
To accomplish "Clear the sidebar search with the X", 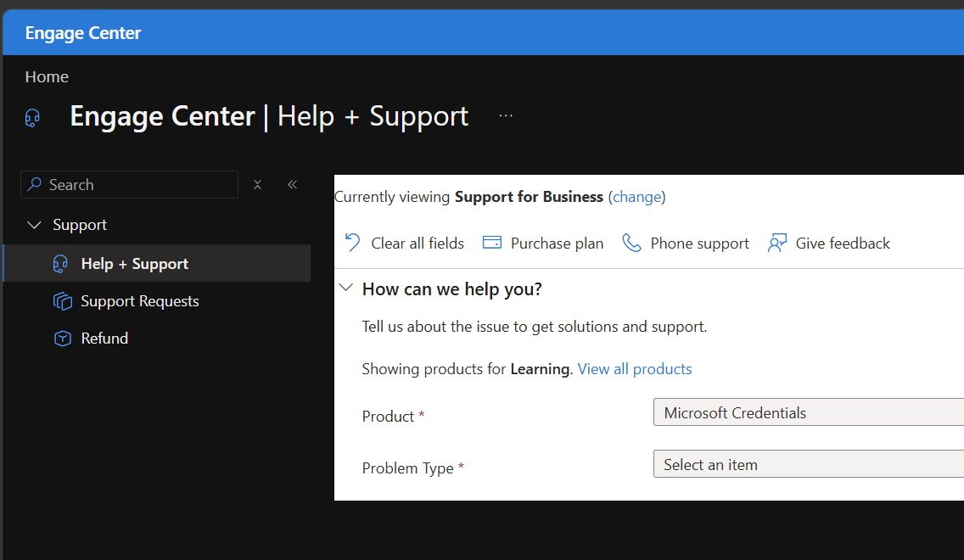I will coord(258,184).
